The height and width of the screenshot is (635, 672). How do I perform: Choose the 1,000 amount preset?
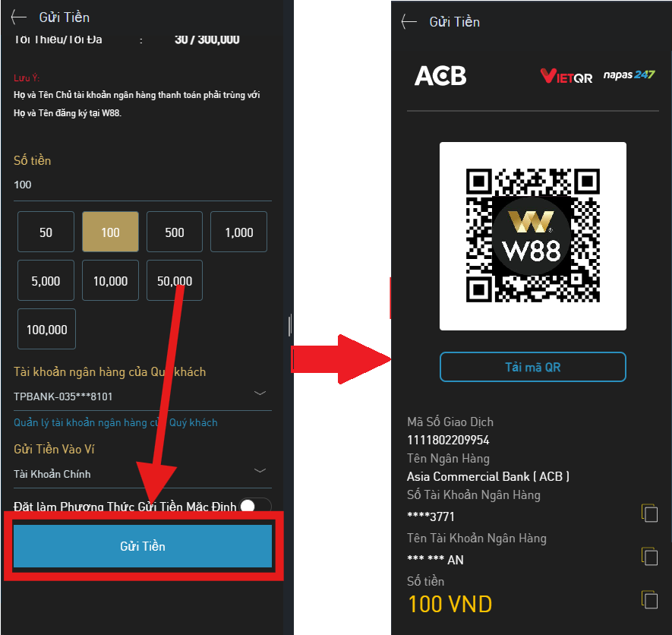click(238, 232)
